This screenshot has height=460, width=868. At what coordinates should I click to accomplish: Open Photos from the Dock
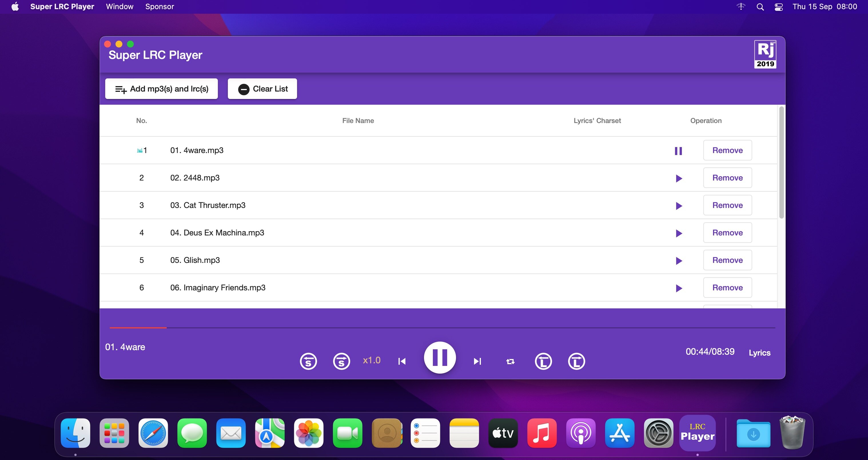309,433
